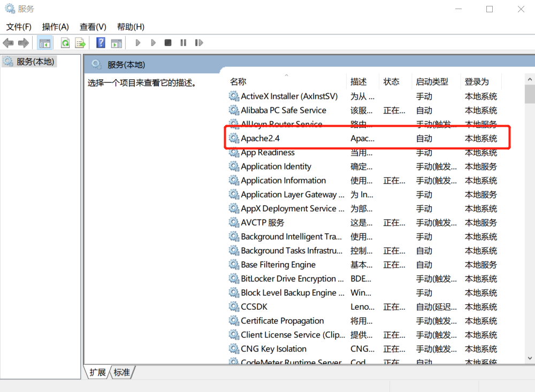Sort services by the 名称 column header
This screenshot has width=535, height=392.
coord(238,81)
